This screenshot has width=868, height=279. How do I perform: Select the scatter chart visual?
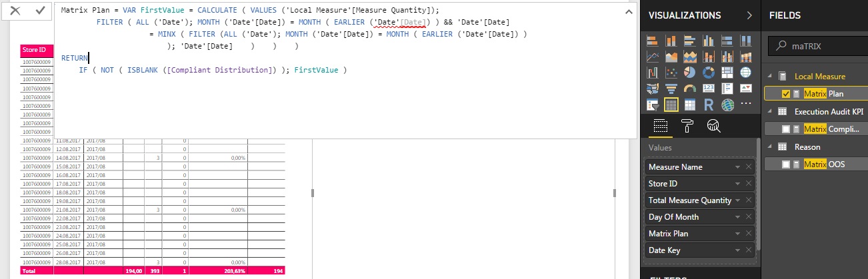click(x=671, y=73)
